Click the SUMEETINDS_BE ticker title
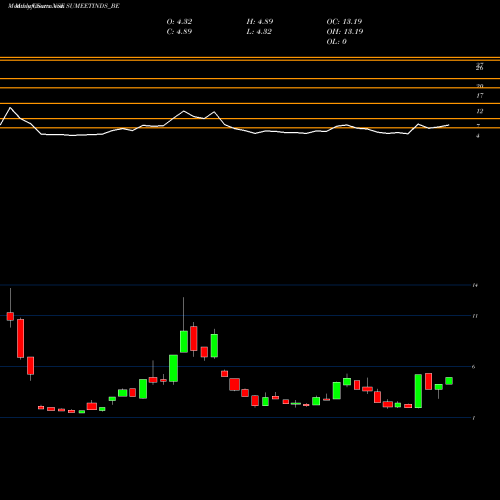 tap(93, 6)
